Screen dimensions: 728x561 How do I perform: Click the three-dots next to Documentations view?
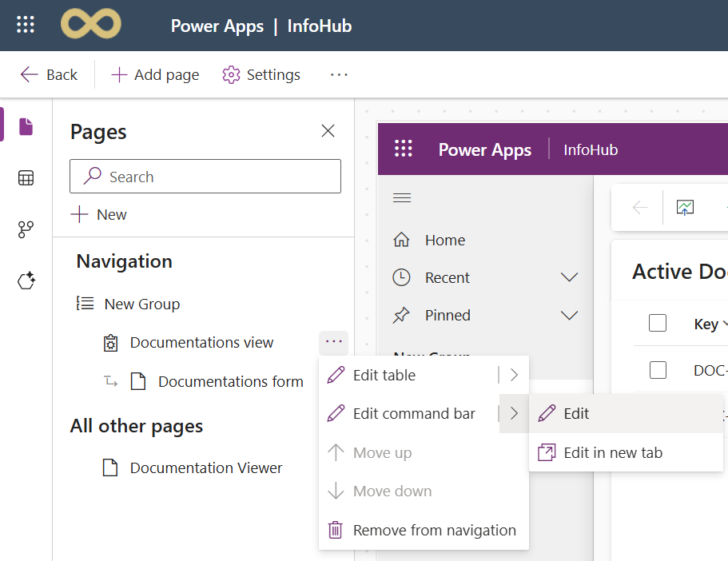tap(333, 342)
